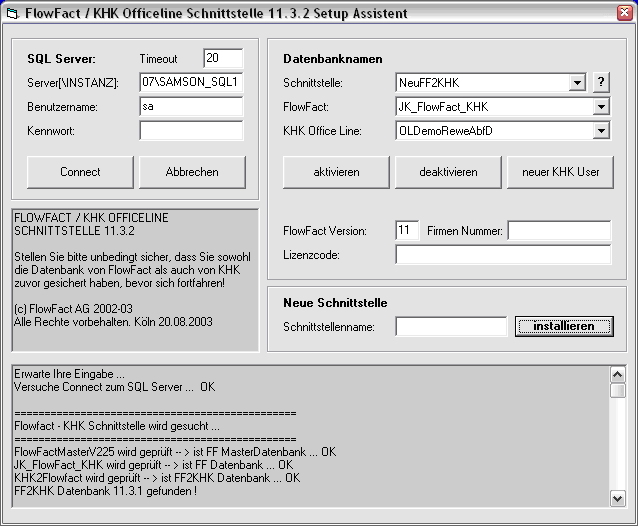Image resolution: width=638 pixels, height=526 pixels.
Task: Click the log scrollbar up arrow
Action: click(618, 374)
